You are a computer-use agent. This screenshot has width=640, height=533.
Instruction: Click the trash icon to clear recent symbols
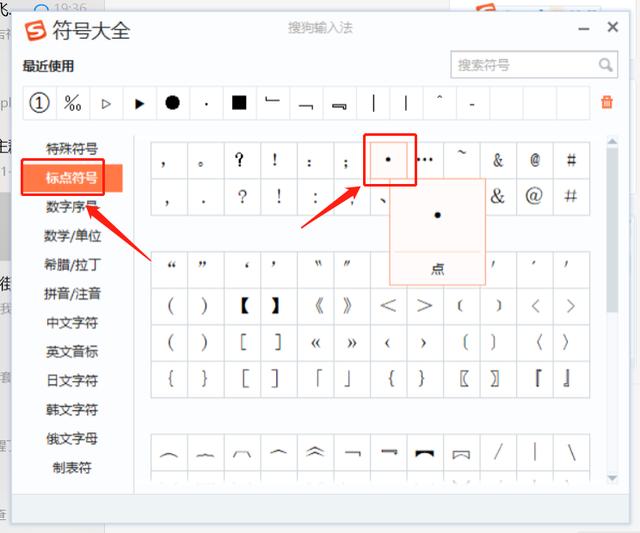[606, 102]
